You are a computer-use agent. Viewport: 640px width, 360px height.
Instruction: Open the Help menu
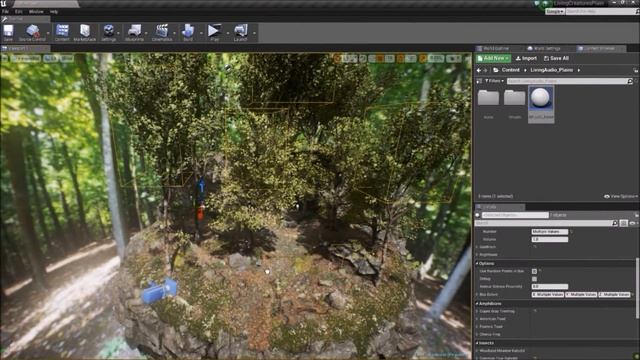[x=54, y=12]
